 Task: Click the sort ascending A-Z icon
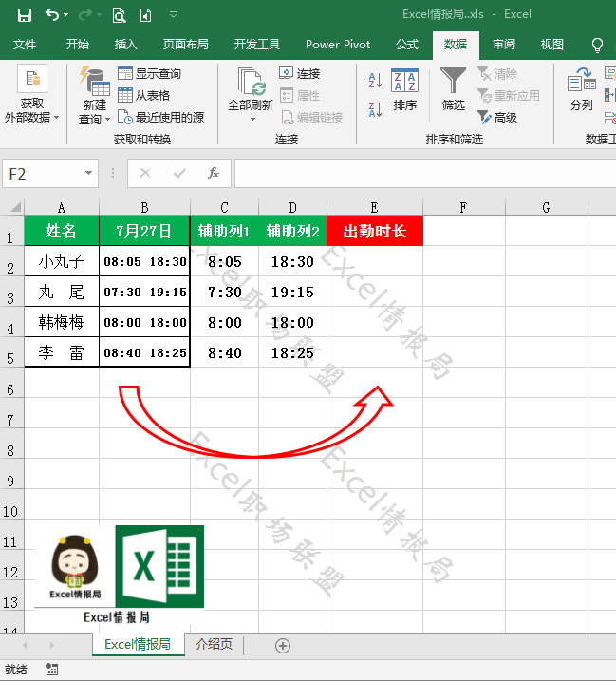[x=375, y=81]
